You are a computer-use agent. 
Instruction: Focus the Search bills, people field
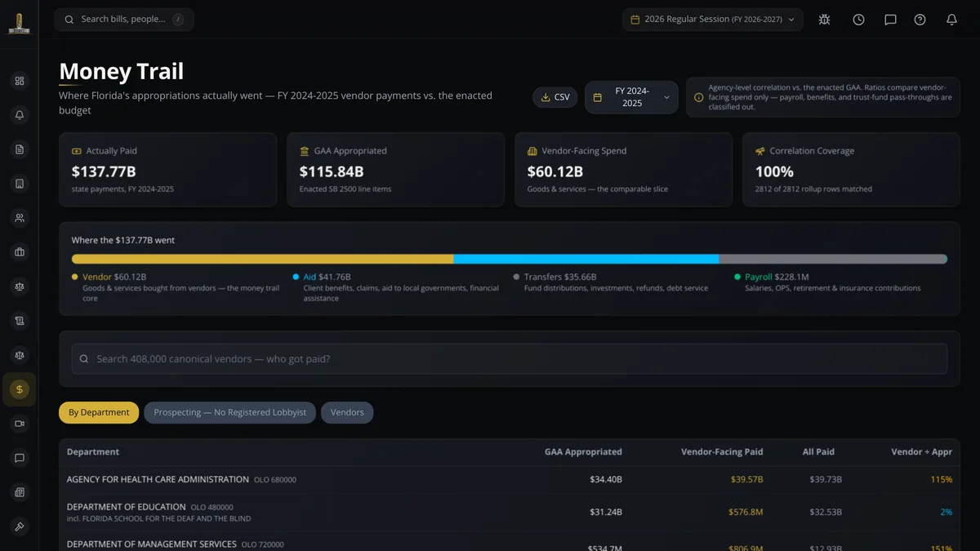[x=124, y=20]
